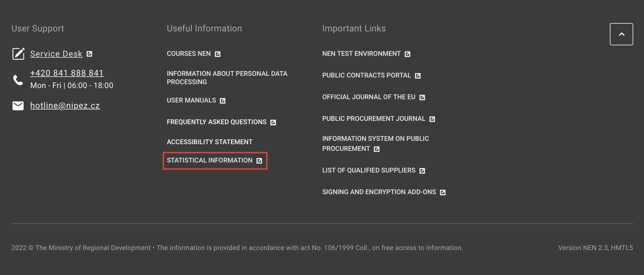Go to Public Contracts Portal
This screenshot has width=644, height=275.
tap(366, 75)
